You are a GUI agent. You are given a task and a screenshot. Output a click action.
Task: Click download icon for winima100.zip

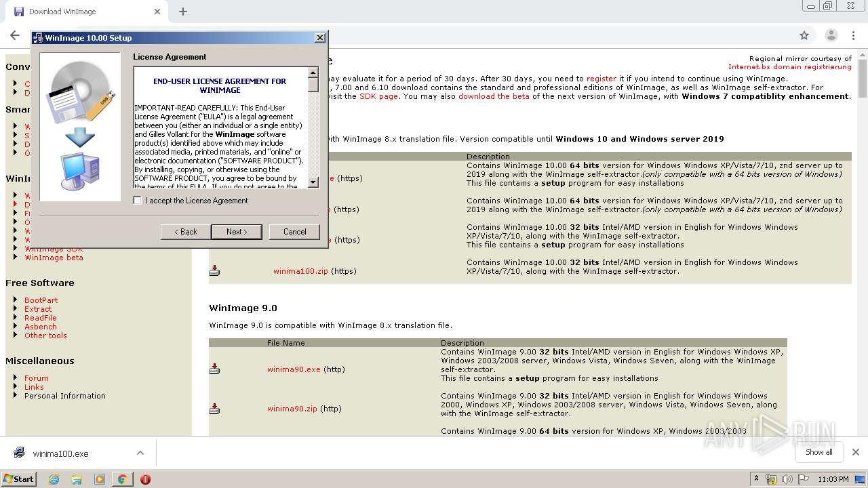214,270
